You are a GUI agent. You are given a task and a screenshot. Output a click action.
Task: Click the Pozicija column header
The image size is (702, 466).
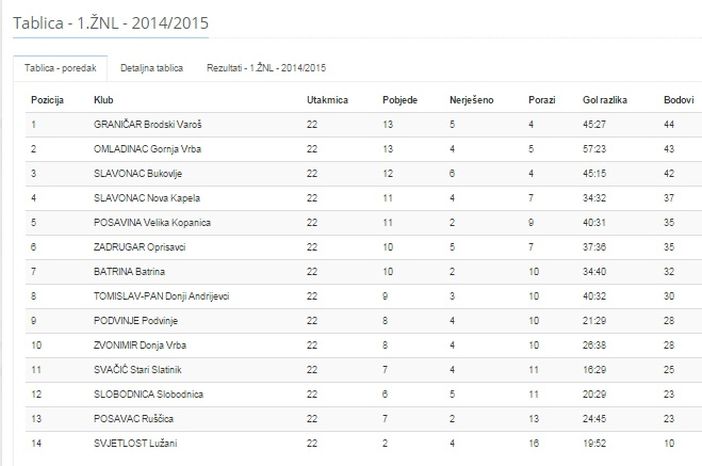click(47, 100)
